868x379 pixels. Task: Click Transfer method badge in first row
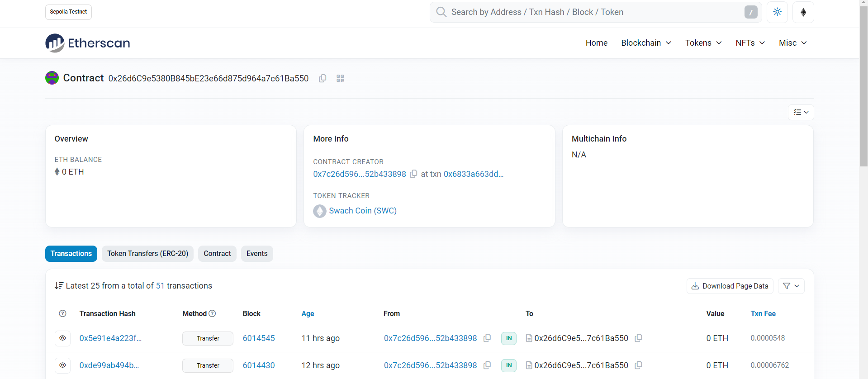point(208,338)
